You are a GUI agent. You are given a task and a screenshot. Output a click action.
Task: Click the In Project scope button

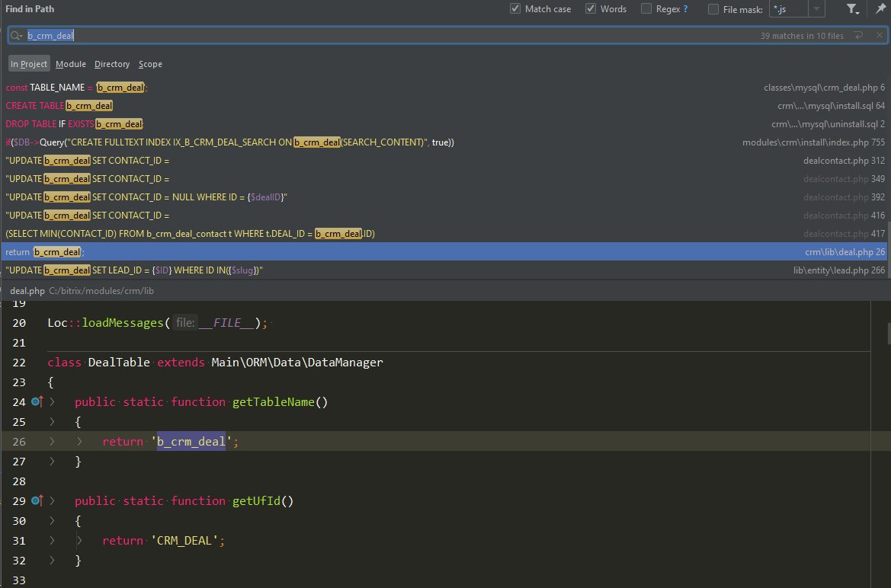tap(29, 64)
